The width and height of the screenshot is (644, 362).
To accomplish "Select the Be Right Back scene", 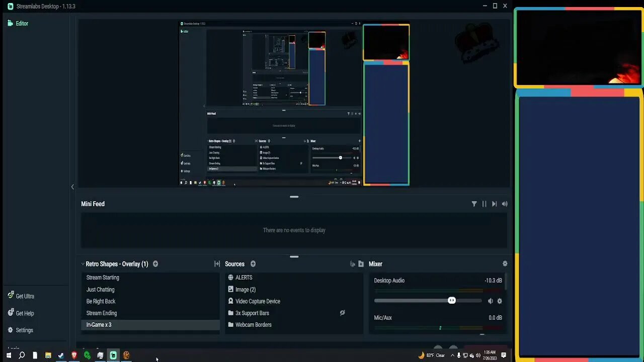I will click(x=150, y=301).
